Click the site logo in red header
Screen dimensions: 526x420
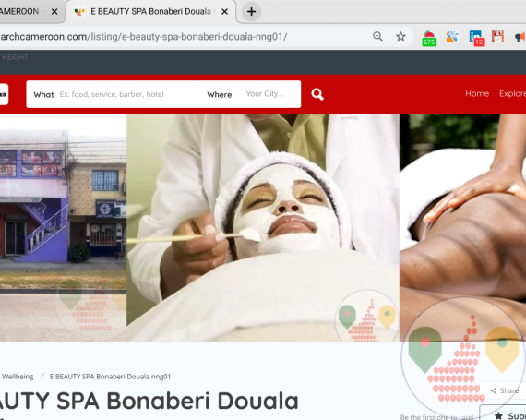tap(4, 94)
